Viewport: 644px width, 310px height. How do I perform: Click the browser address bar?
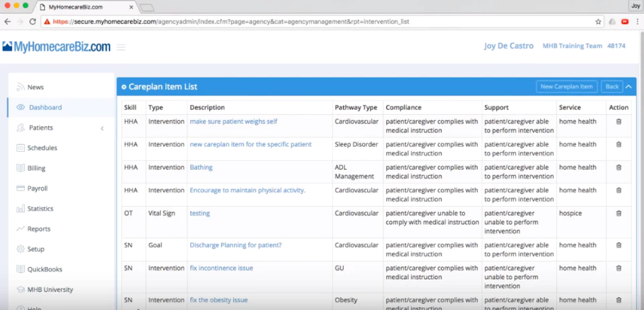[x=321, y=21]
